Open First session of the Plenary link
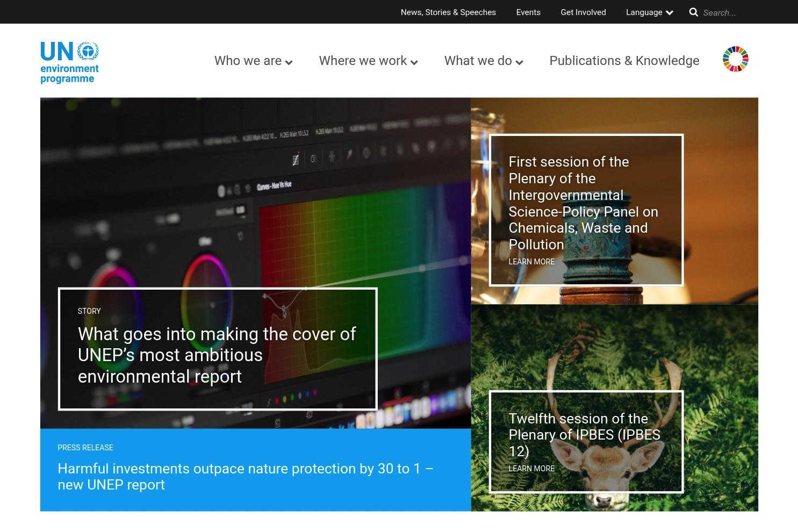 pos(584,203)
